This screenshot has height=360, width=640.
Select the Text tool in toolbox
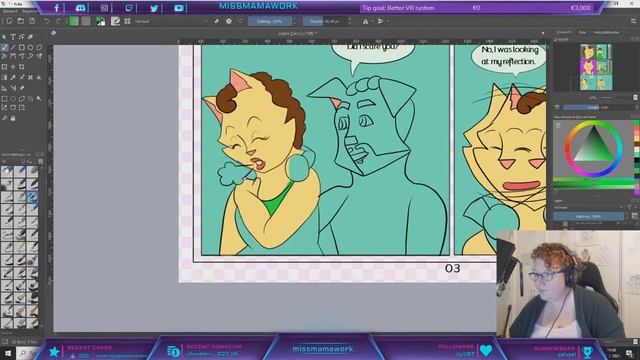click(x=13, y=37)
